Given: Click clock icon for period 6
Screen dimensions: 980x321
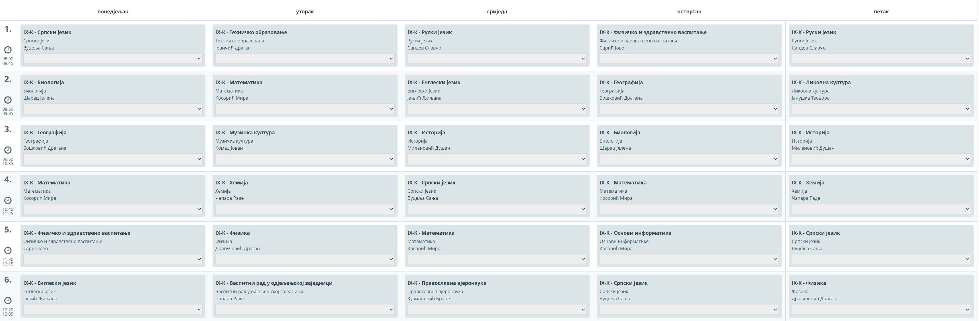Looking at the screenshot, I should [8, 301].
